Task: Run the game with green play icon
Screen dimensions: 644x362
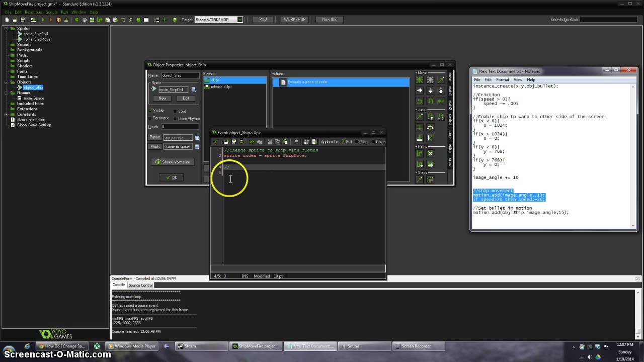Action: [x=43, y=20]
